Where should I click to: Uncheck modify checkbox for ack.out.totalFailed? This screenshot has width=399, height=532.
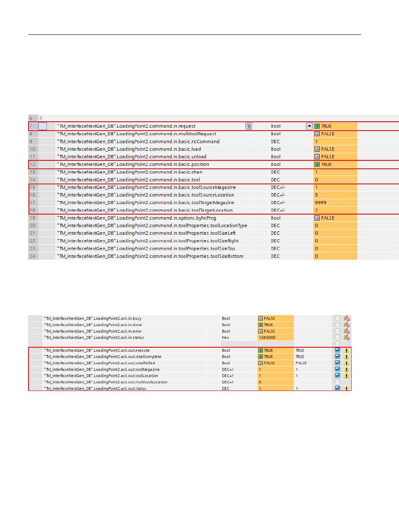[x=337, y=363]
